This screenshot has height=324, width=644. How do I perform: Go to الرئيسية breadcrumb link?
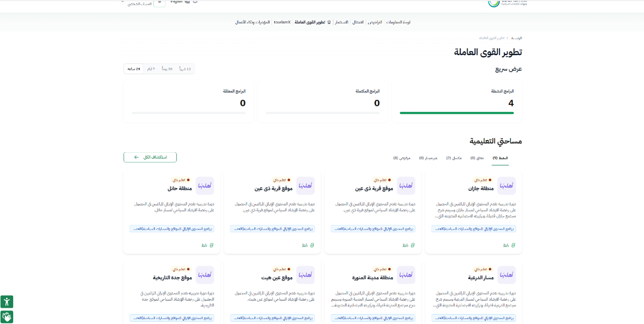(517, 38)
